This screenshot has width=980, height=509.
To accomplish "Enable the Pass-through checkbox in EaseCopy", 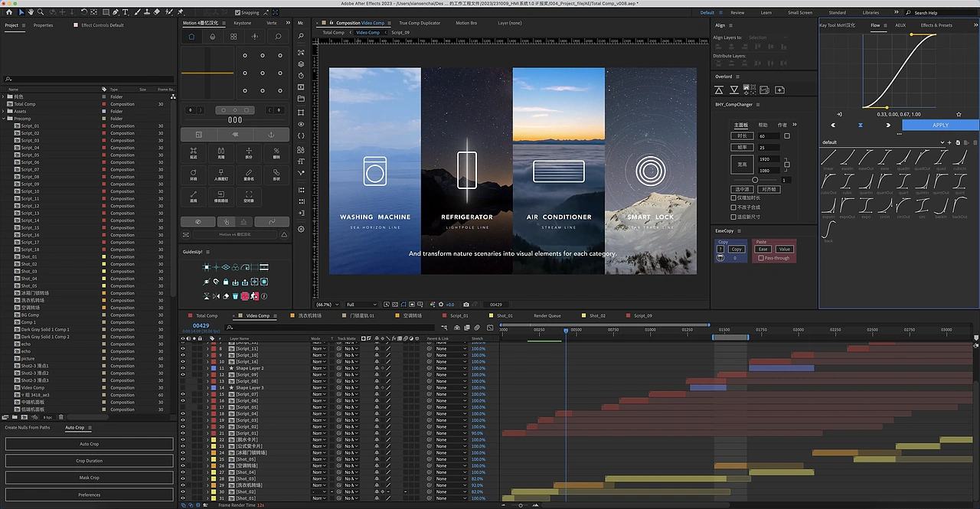I will 759,258.
